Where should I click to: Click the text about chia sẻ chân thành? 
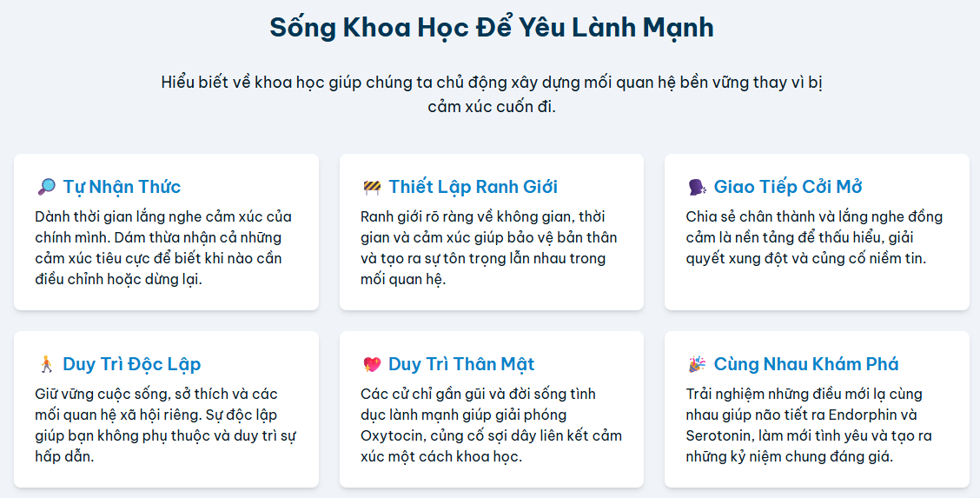click(813, 237)
